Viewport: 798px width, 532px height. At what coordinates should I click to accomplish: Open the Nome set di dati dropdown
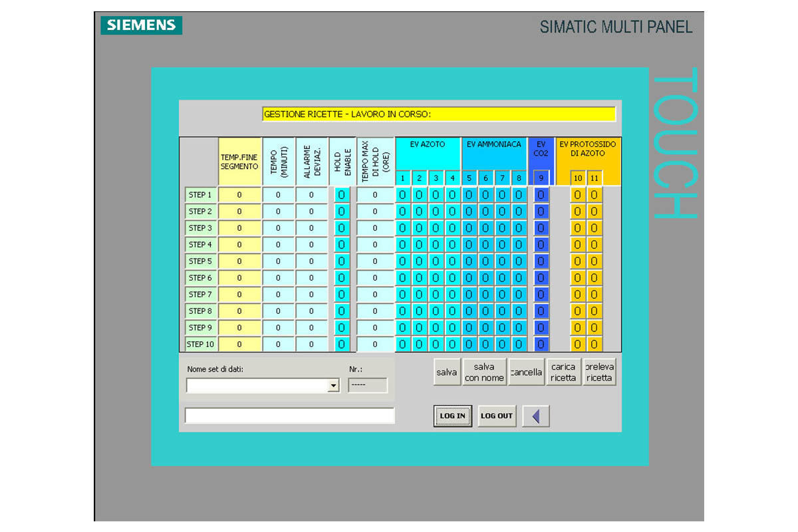[x=333, y=386]
